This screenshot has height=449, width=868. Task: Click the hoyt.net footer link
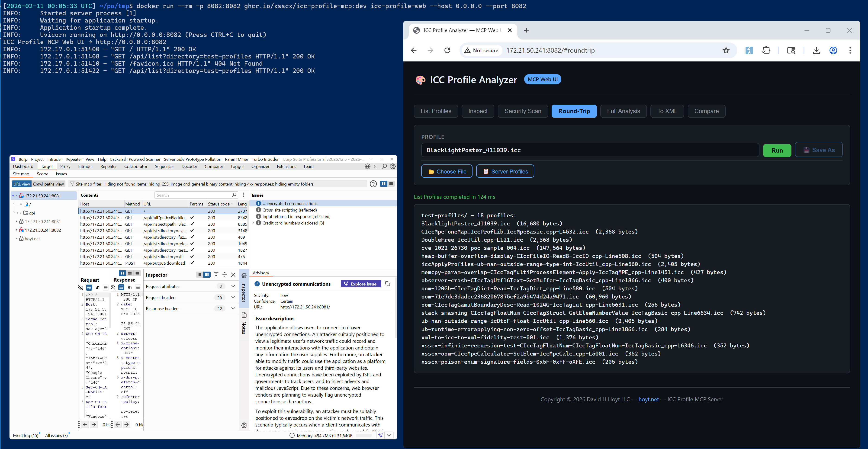pos(648,400)
